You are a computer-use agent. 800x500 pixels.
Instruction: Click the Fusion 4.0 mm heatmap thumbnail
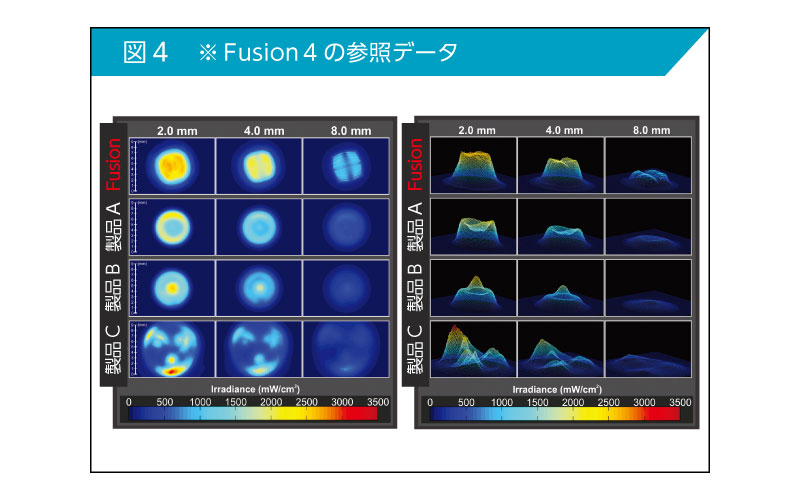point(259,166)
